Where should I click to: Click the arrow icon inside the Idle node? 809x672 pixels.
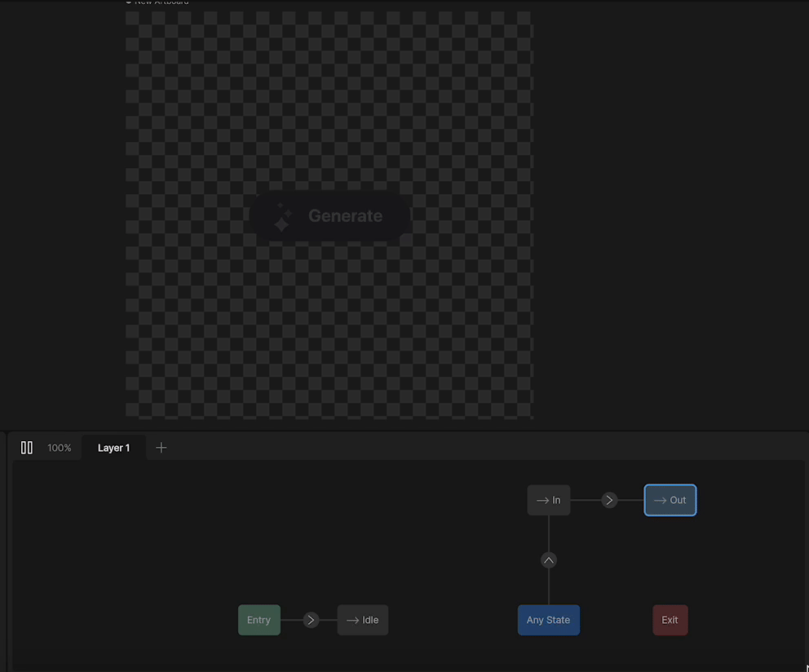(353, 621)
